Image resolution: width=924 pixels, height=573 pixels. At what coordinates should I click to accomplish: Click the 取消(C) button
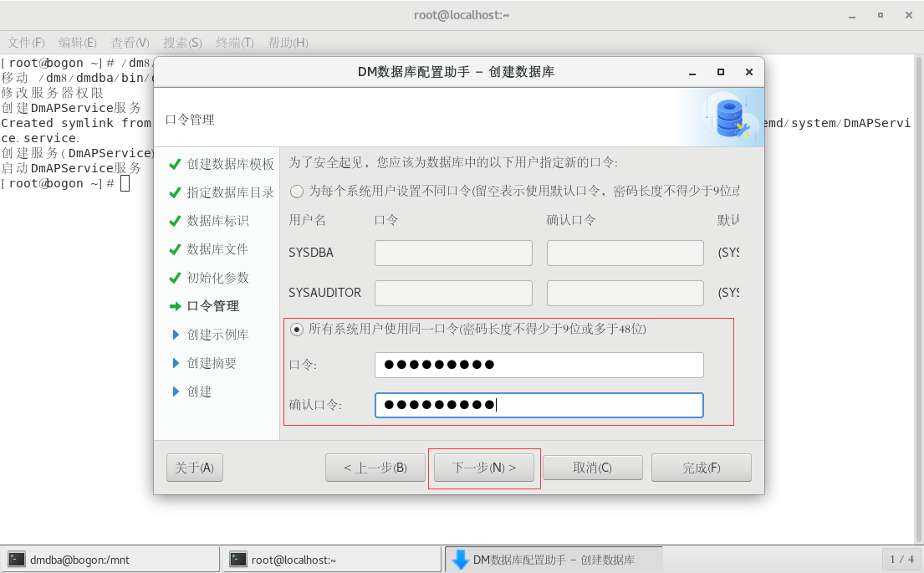pyautogui.click(x=592, y=468)
